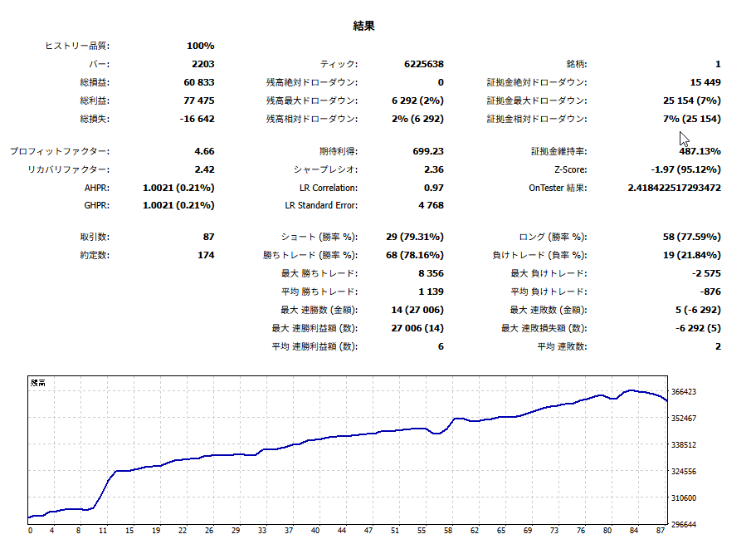Click the OnTester 結果 label
756x549 pixels.
[x=558, y=189]
